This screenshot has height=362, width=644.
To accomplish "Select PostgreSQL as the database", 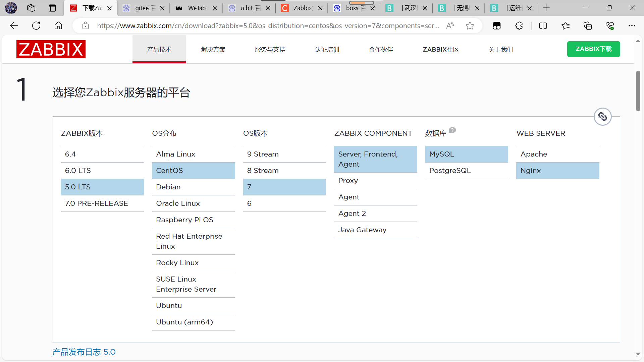I will [x=450, y=170].
